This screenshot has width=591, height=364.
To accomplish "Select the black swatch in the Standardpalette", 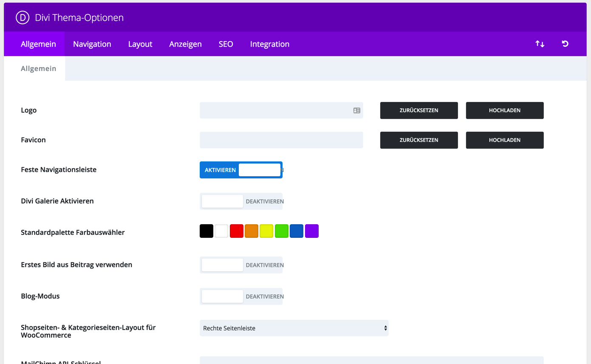I will tap(206, 231).
